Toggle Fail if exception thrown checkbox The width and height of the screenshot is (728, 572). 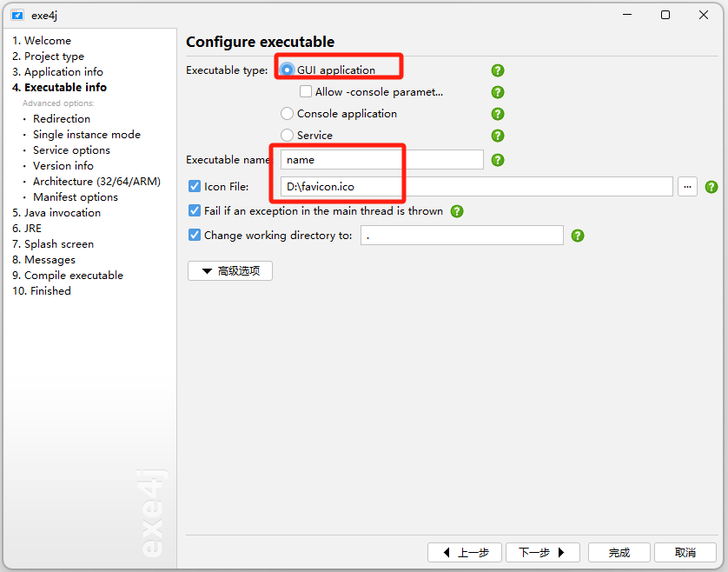click(195, 210)
